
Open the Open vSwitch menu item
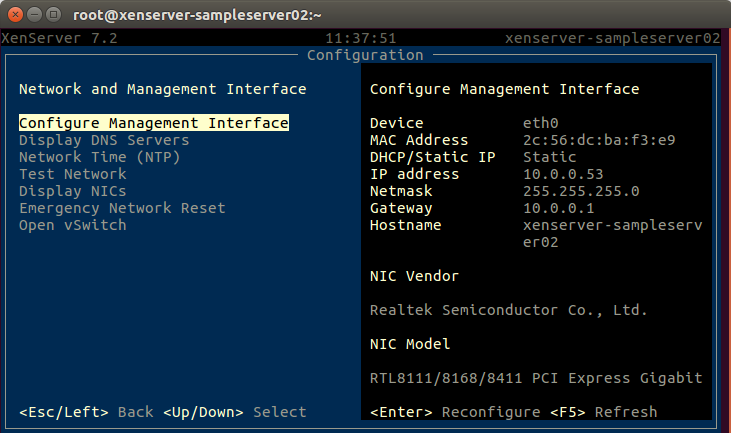coord(72,225)
